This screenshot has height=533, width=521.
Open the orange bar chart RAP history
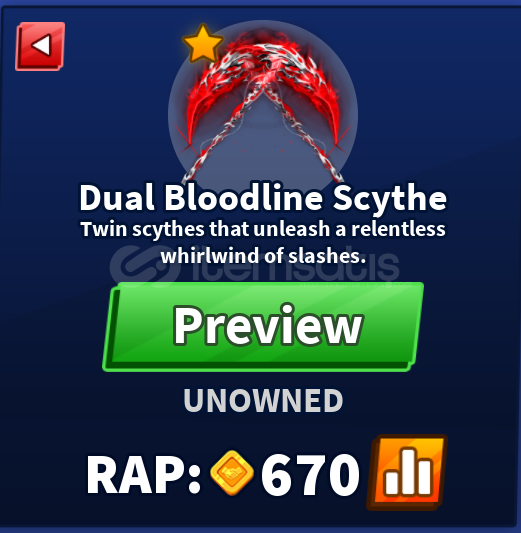407,472
